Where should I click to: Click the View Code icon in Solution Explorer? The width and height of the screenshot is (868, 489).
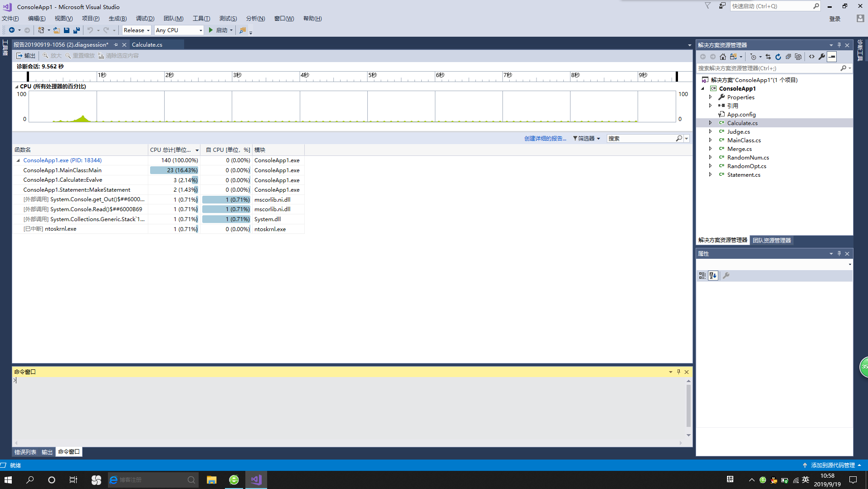pos(812,57)
